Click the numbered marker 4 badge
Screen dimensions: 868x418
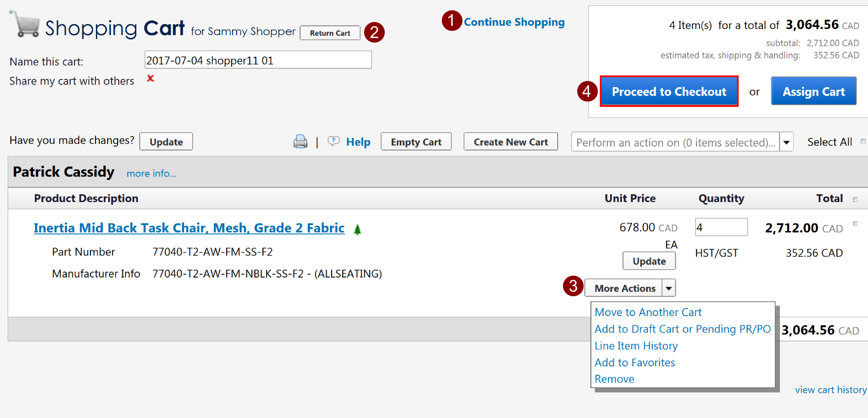tap(587, 91)
